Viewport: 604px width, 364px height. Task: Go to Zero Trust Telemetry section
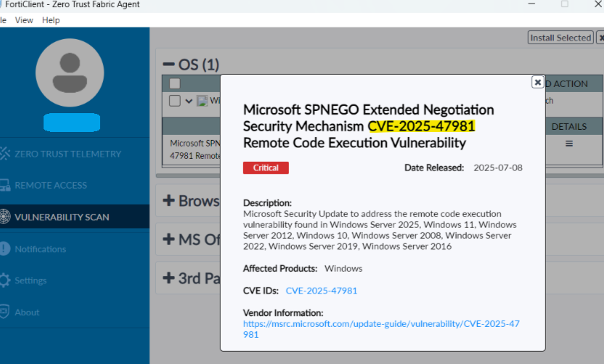68,154
